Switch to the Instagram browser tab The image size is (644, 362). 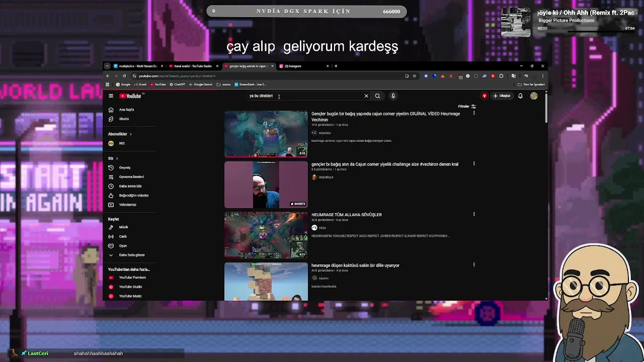click(303, 66)
